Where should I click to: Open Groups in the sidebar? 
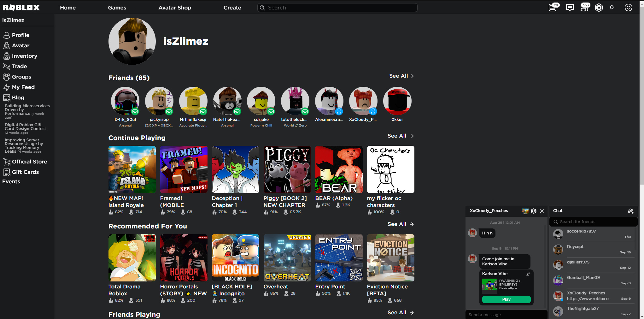[x=17, y=77]
